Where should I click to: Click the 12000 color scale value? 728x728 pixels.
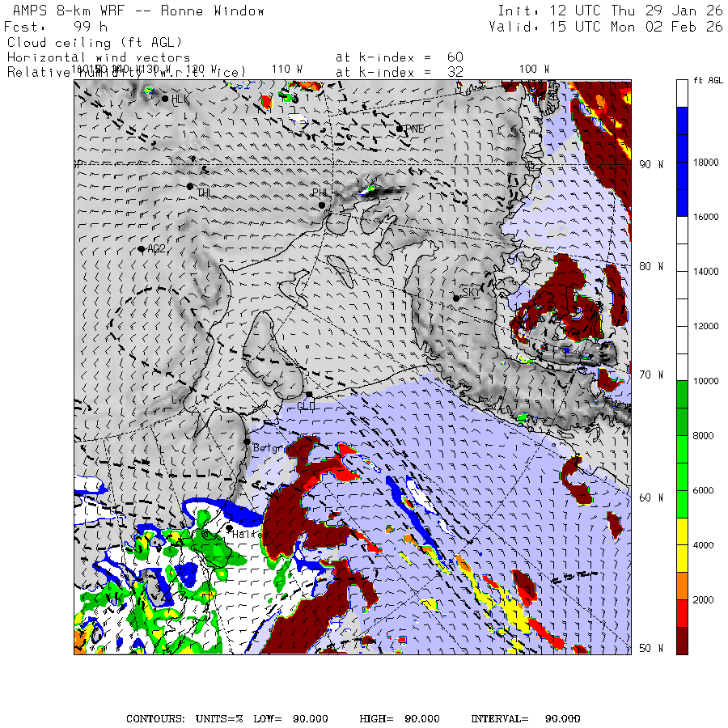coord(705,326)
